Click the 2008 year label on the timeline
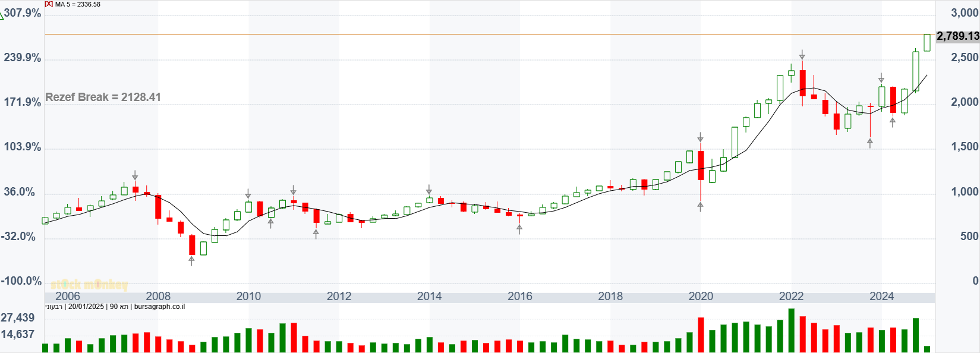Viewport: 980px width, 353px height. (158, 296)
